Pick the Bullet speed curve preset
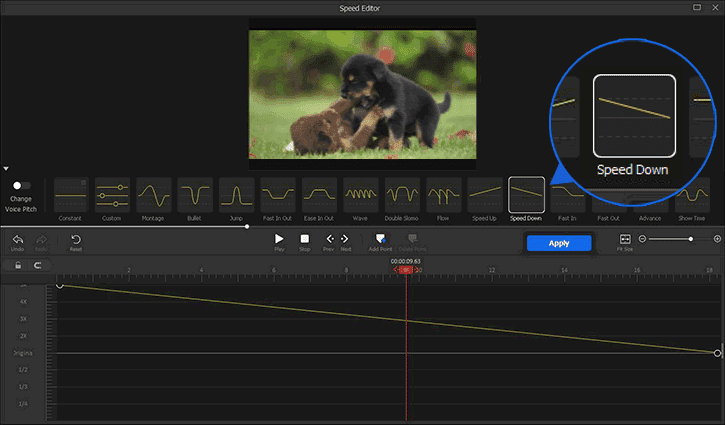This screenshot has width=725, height=425. [194, 194]
